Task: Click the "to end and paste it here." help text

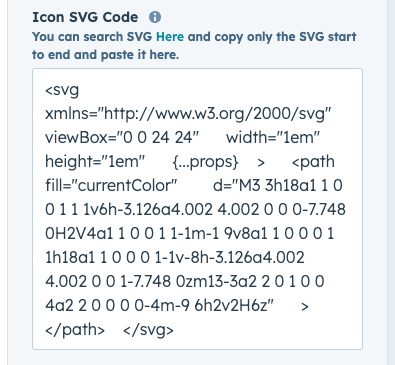Action: [106, 55]
